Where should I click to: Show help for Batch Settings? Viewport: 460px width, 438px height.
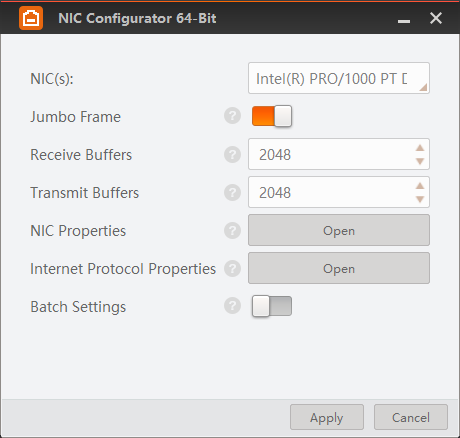(x=232, y=306)
